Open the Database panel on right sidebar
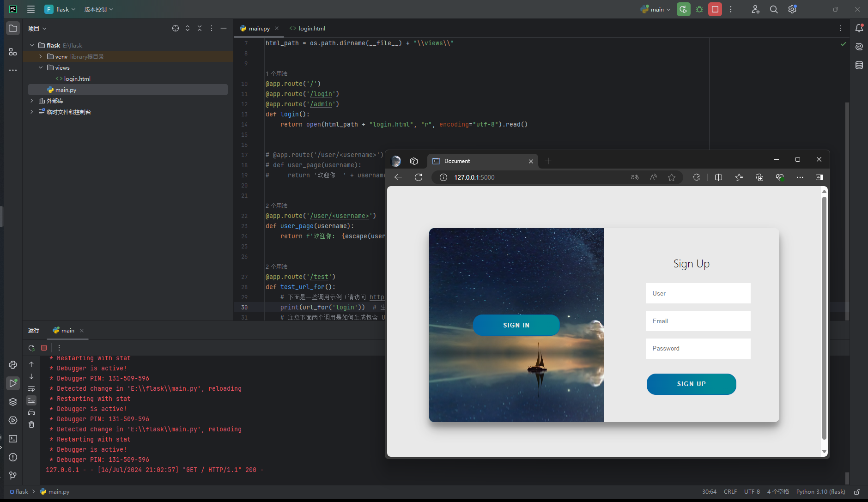The width and height of the screenshot is (868, 502). 859,65
